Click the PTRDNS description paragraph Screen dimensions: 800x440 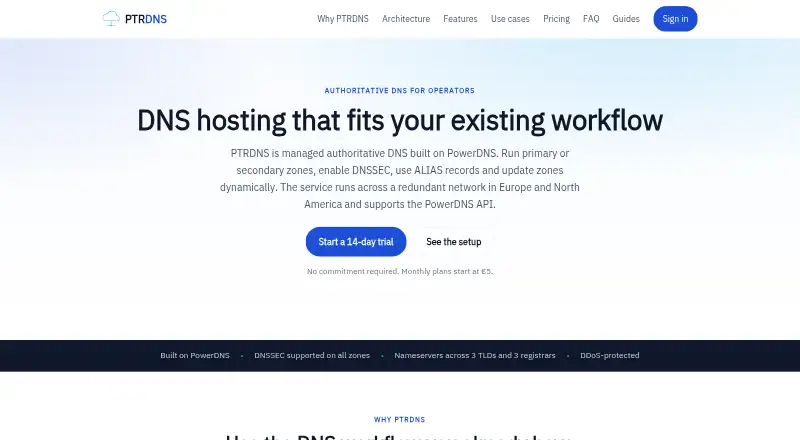pyautogui.click(x=400, y=179)
